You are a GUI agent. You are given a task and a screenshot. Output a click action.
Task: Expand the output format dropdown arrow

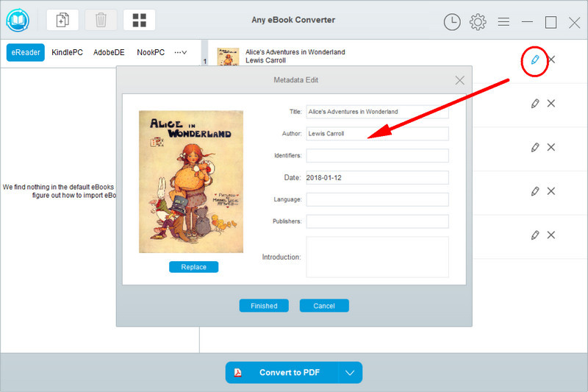pos(350,373)
